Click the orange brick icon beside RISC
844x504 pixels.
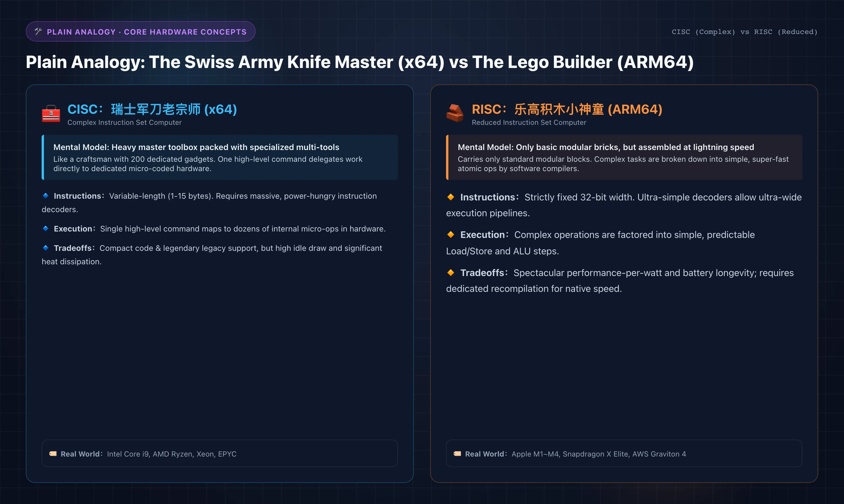pos(455,113)
